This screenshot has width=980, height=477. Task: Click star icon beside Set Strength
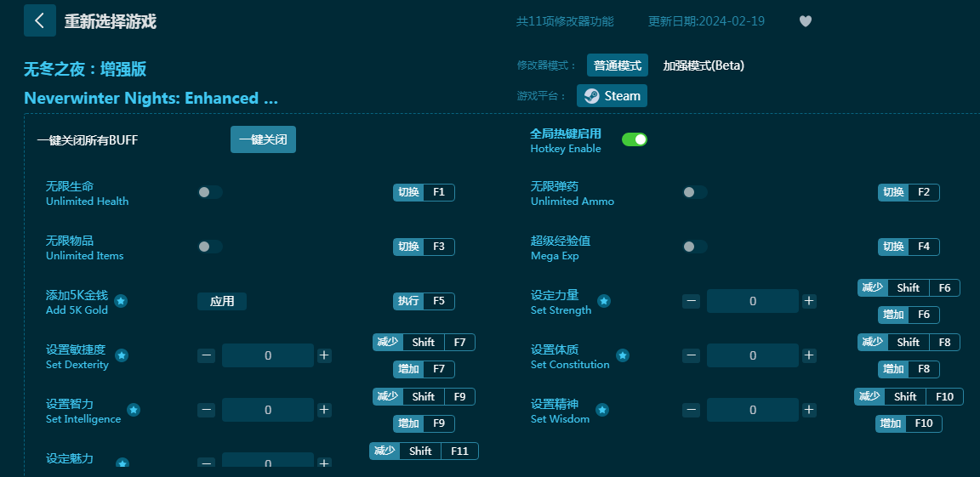(x=604, y=301)
